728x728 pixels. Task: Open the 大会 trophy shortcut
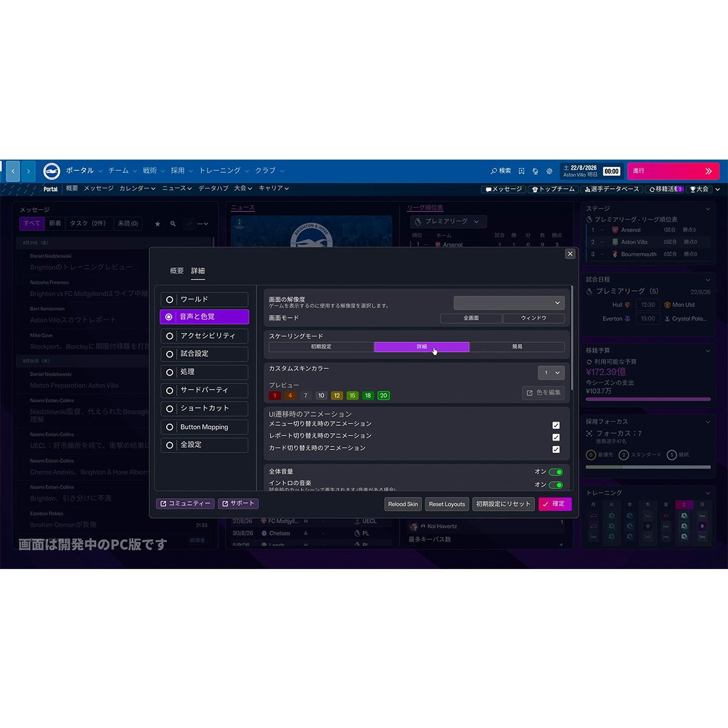coord(699,189)
